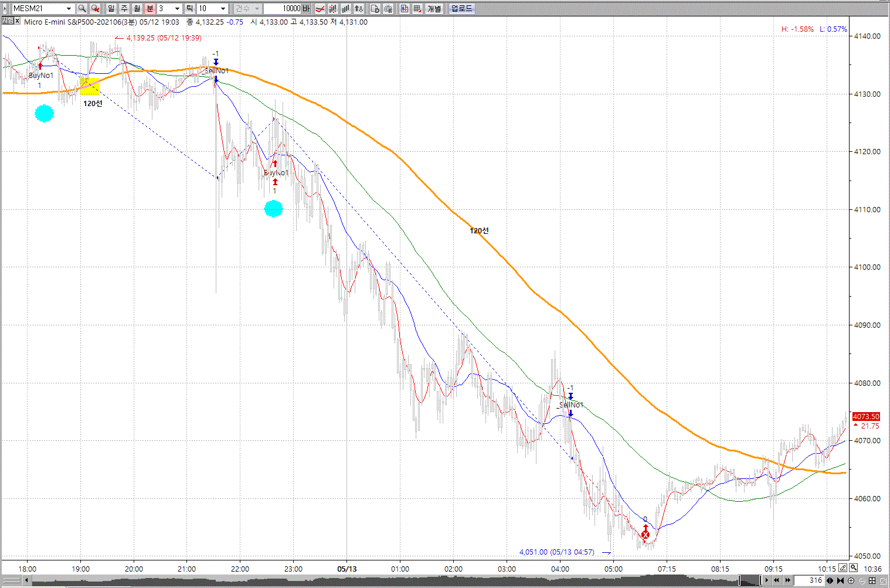
Task: Click the zoom-in plus circle icon
Action: coord(851,580)
